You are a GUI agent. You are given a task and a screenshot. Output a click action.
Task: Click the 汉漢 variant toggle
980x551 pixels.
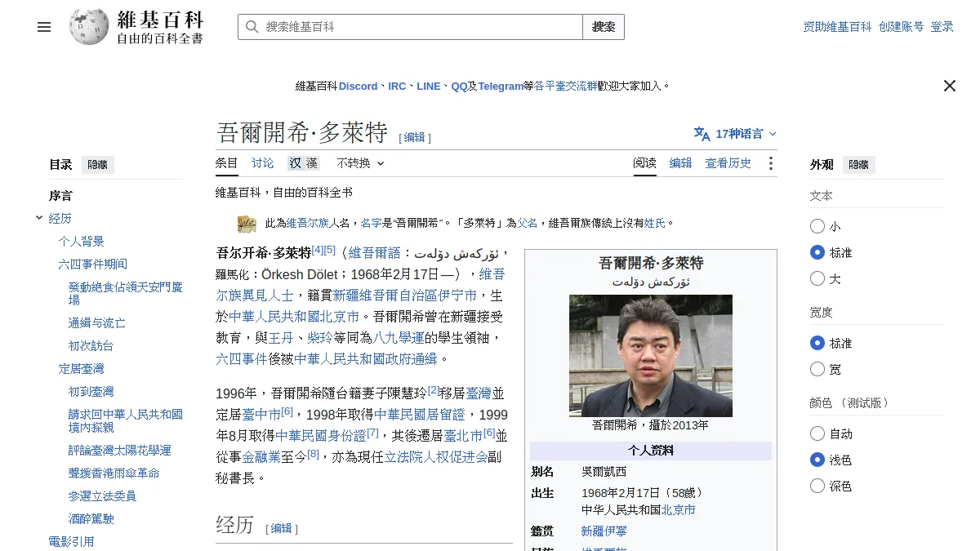303,163
